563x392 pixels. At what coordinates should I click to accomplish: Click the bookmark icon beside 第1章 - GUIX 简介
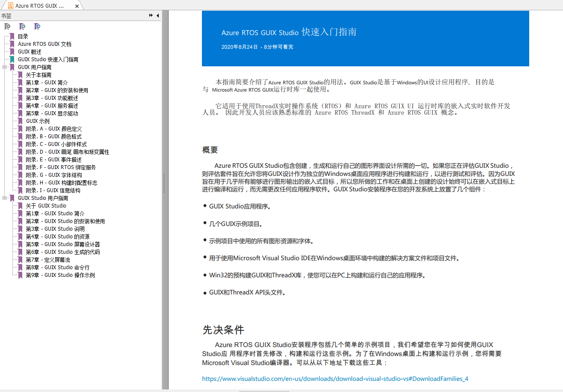point(20,83)
